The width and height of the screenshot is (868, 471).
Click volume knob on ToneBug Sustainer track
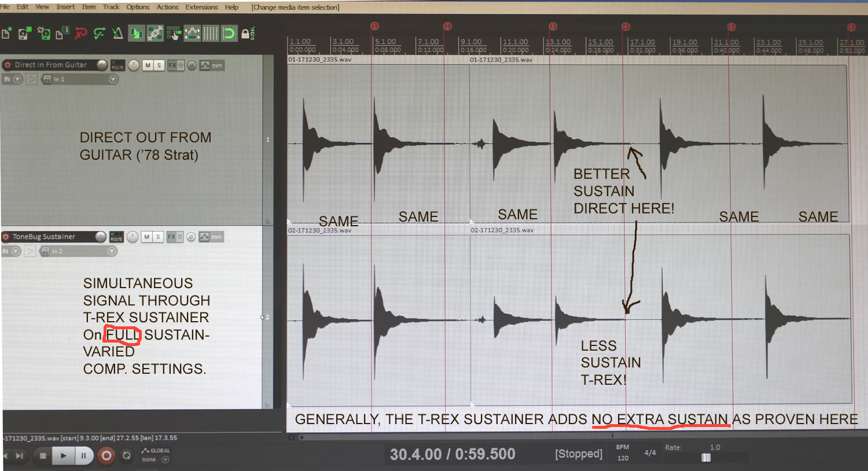pos(101,237)
